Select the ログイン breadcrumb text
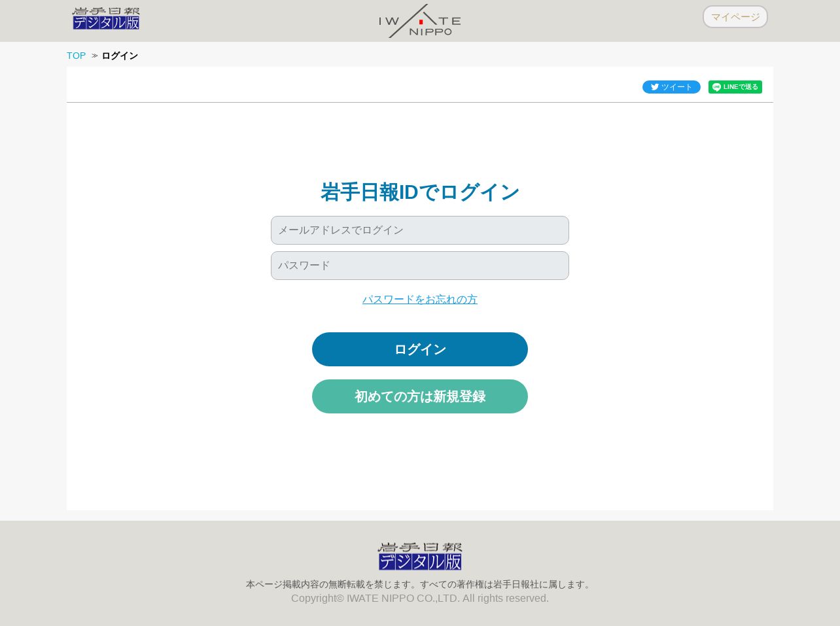The height and width of the screenshot is (626, 840). (120, 56)
